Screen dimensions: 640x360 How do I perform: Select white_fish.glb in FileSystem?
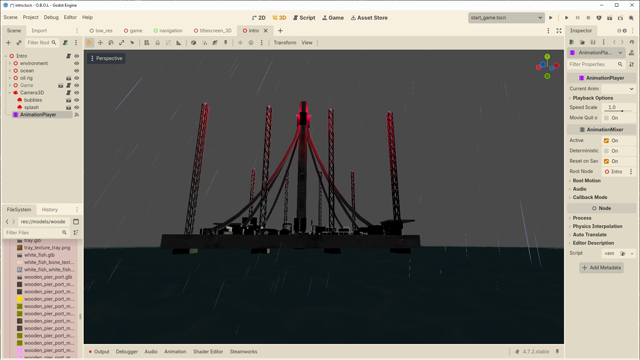[39, 255]
